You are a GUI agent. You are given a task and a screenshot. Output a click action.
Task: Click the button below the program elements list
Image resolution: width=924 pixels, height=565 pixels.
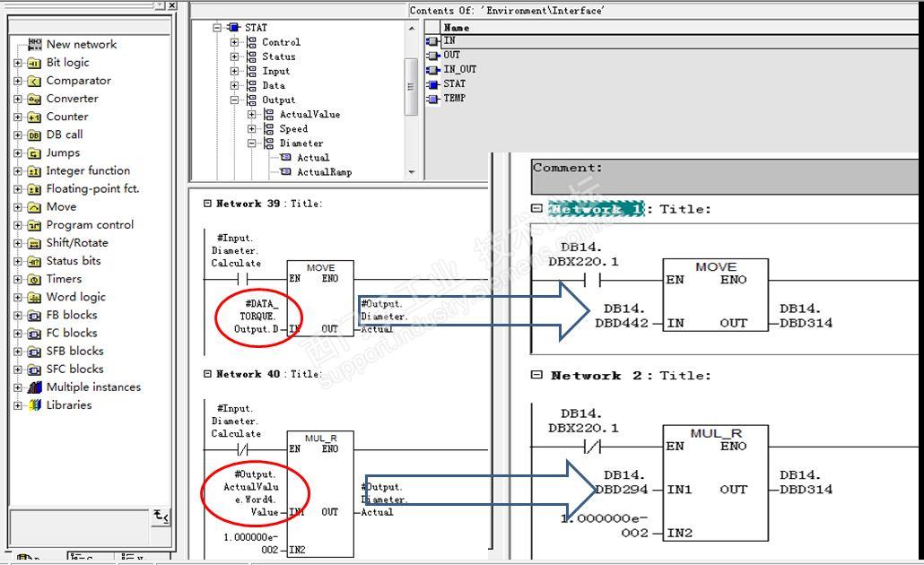pos(161,517)
